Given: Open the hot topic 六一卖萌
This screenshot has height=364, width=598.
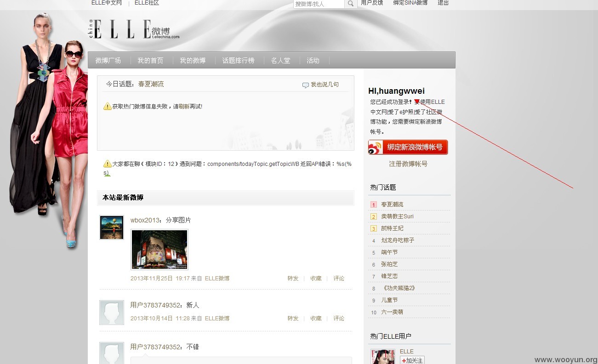Looking at the screenshot, I should pyautogui.click(x=392, y=312).
